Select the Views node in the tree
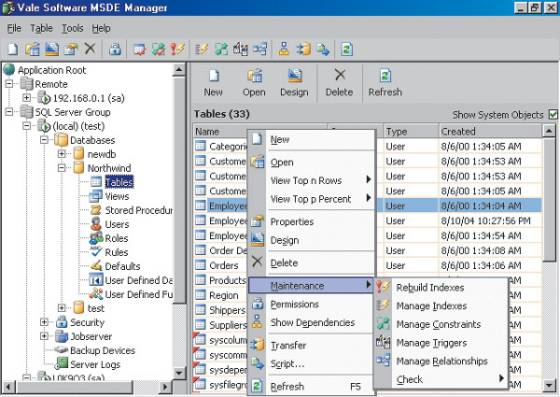Image resolution: width=560 pixels, height=397 pixels. point(117,196)
